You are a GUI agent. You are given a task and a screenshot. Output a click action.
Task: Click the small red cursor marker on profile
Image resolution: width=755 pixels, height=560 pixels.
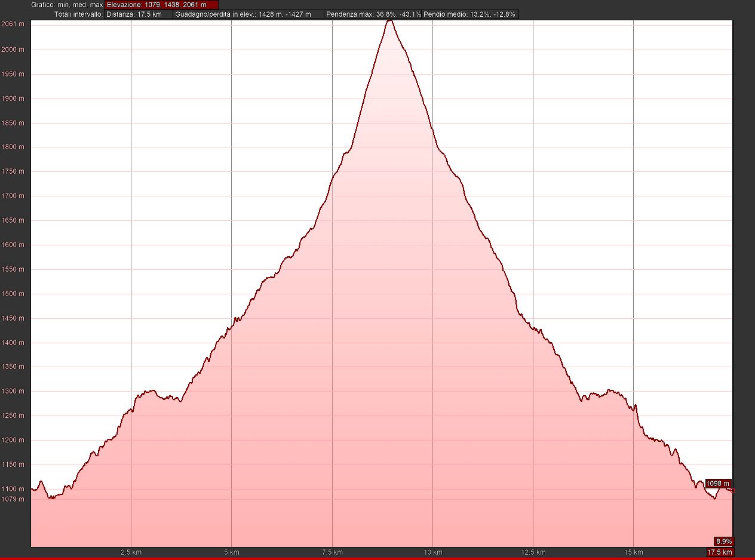coord(732,491)
